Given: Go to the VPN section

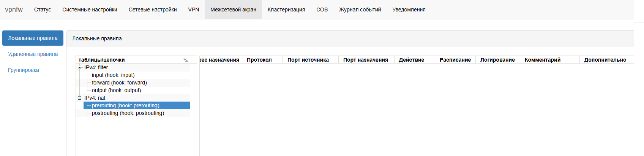Looking at the screenshot, I should tap(194, 10).
